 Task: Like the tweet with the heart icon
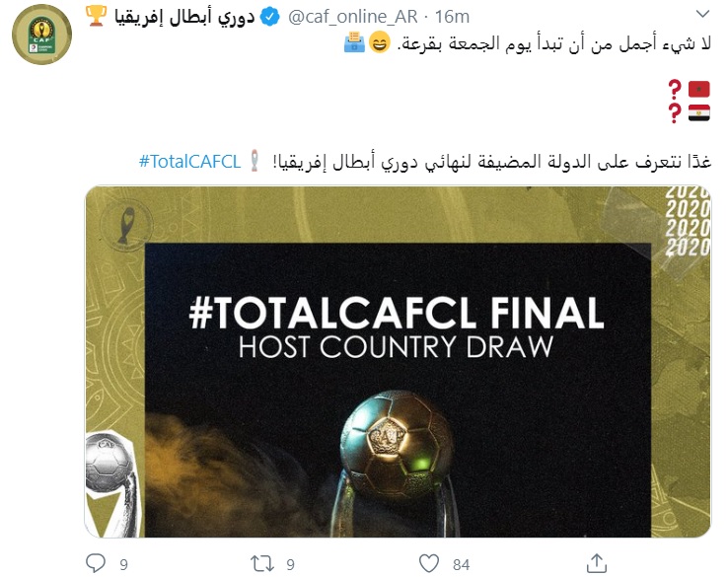tap(429, 563)
